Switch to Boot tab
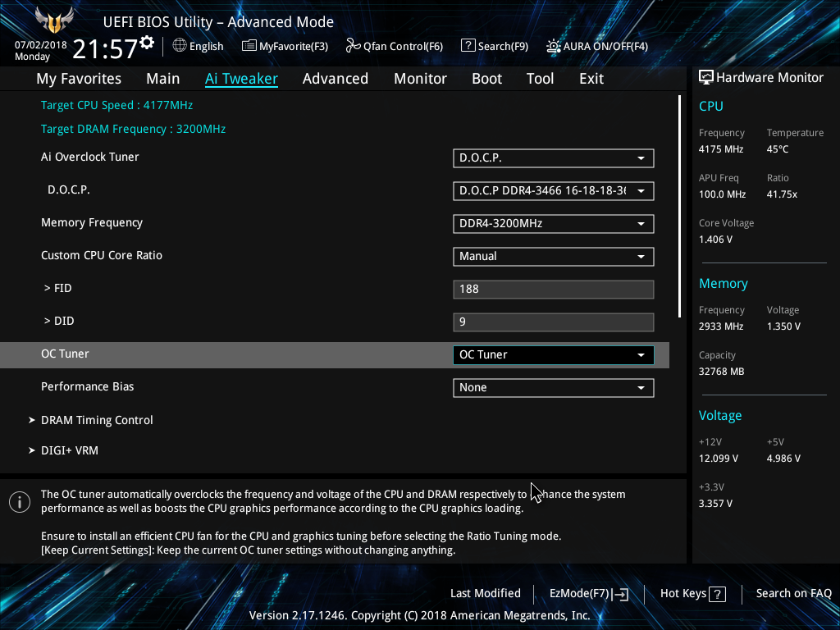This screenshot has width=840, height=630. click(487, 79)
